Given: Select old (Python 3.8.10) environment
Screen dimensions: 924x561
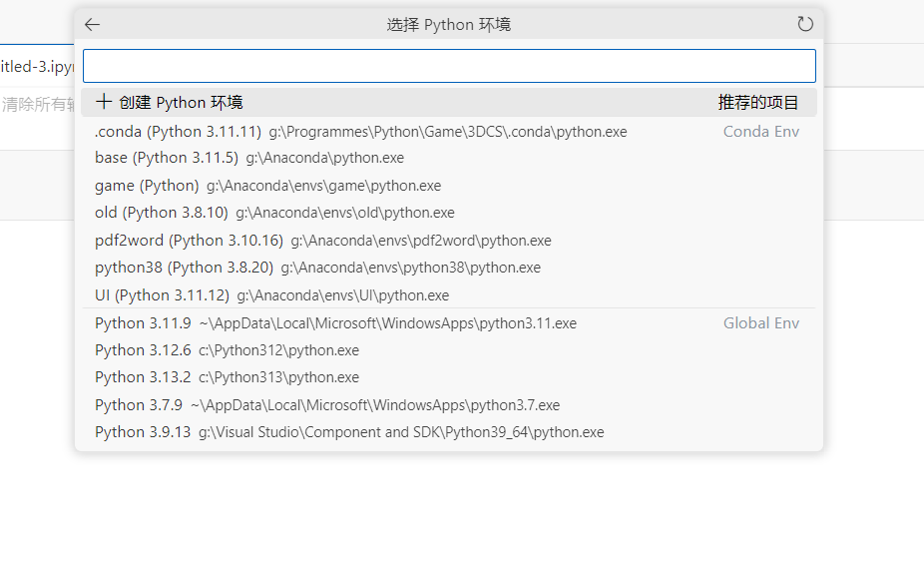Looking at the screenshot, I should click(449, 213).
